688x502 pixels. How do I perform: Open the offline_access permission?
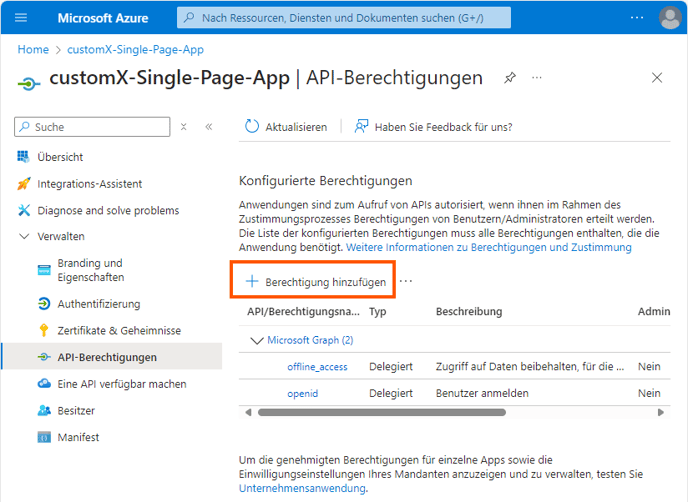317,367
